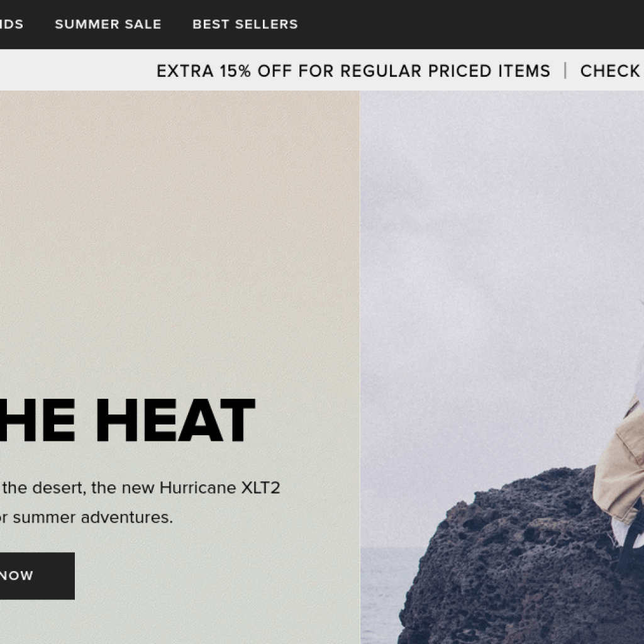Open the SUMMER SALE menu item
644x644 pixels.
(x=108, y=25)
